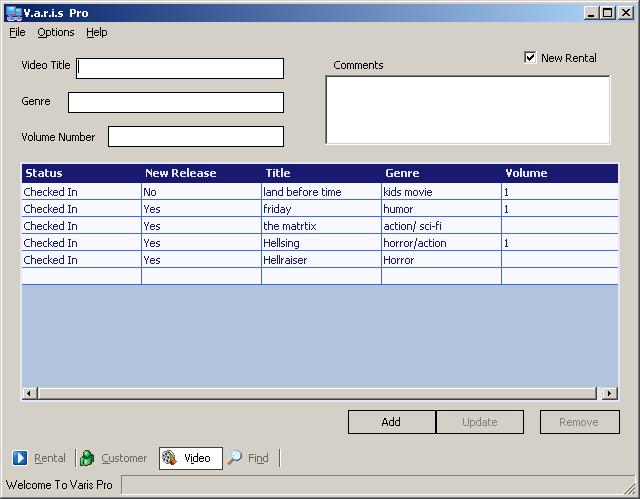Screen dimensions: 640x499
Task: Click inside the Comments text area
Action: [x=467, y=110]
